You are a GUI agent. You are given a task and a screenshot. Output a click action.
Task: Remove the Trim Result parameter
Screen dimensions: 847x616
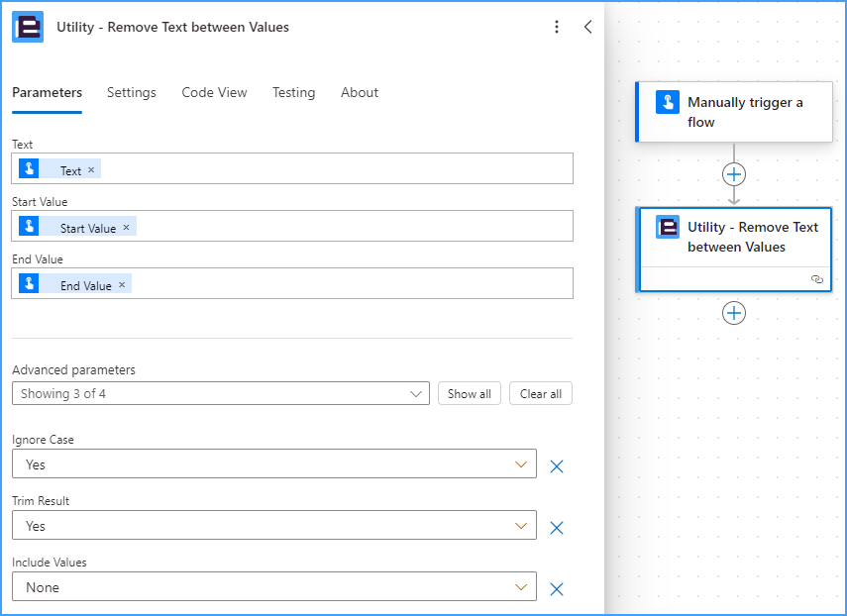click(557, 528)
